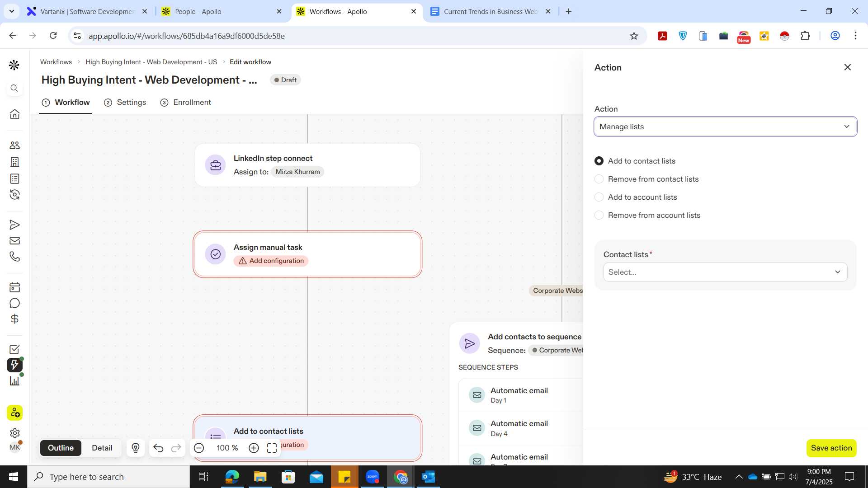The image size is (868, 488).
Task: Switch to Current Trends in Business tab
Action: click(x=491, y=11)
